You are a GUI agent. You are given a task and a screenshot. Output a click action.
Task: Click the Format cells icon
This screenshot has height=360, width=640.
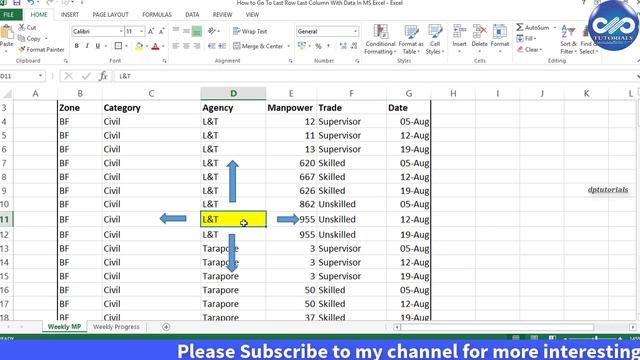(499, 32)
